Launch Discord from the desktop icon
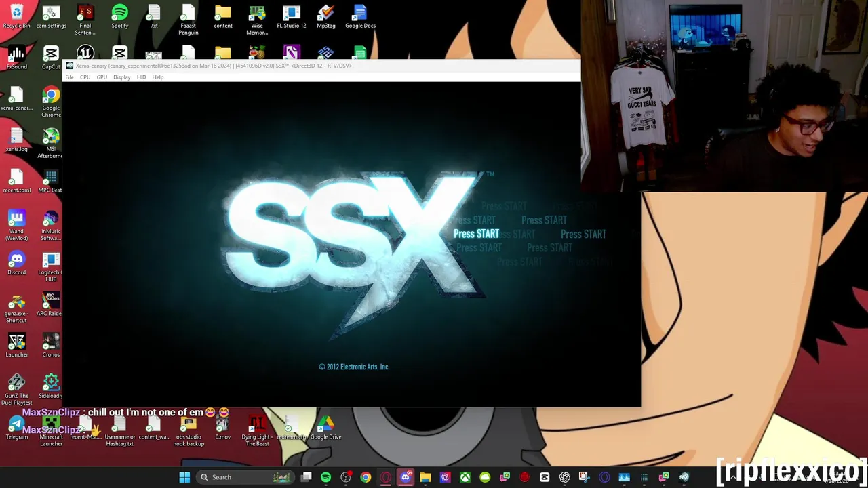The image size is (868, 488). click(x=16, y=263)
